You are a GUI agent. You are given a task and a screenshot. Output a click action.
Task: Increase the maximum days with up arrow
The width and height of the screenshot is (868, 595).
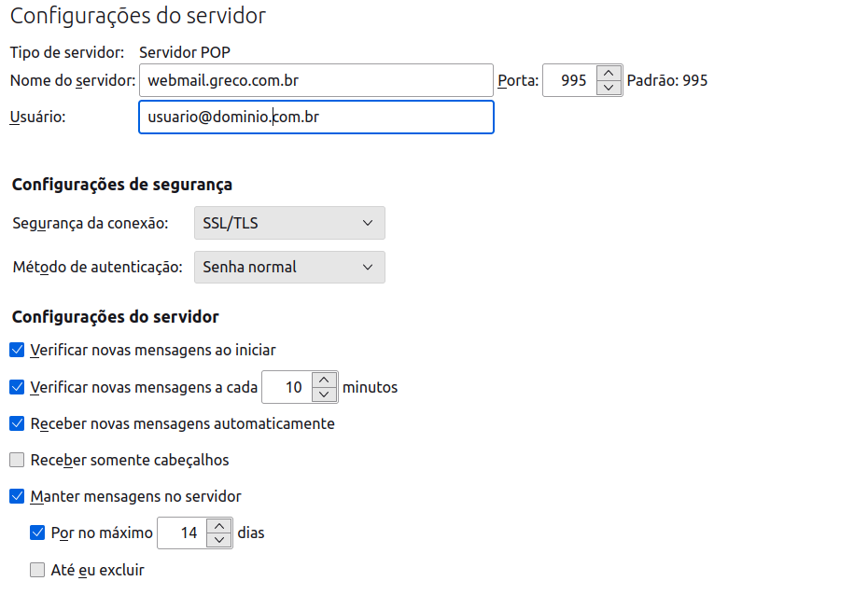point(219,526)
